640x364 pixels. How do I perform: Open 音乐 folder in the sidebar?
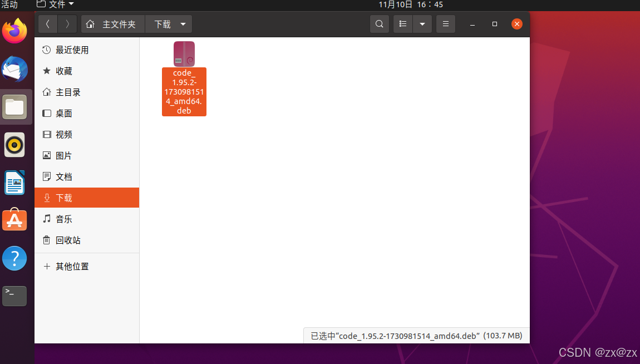tap(87, 219)
